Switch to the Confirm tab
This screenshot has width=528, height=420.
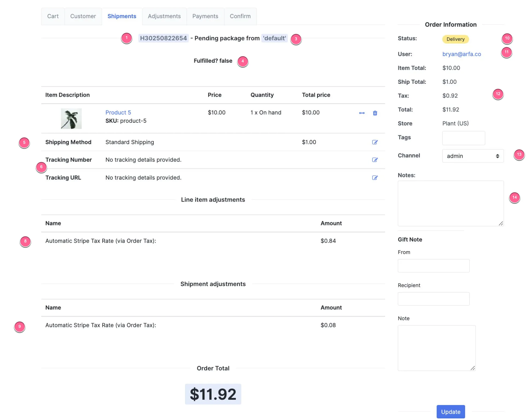click(x=240, y=16)
